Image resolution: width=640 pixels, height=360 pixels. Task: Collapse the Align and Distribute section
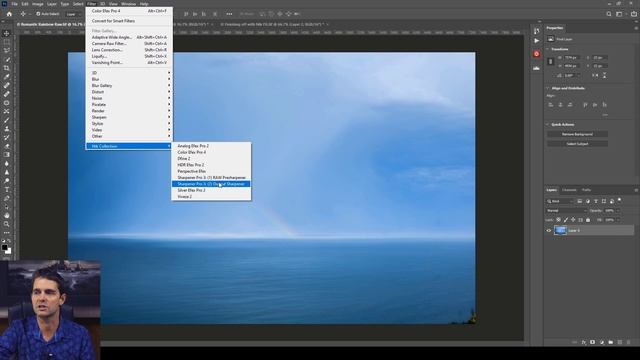[x=548, y=88]
